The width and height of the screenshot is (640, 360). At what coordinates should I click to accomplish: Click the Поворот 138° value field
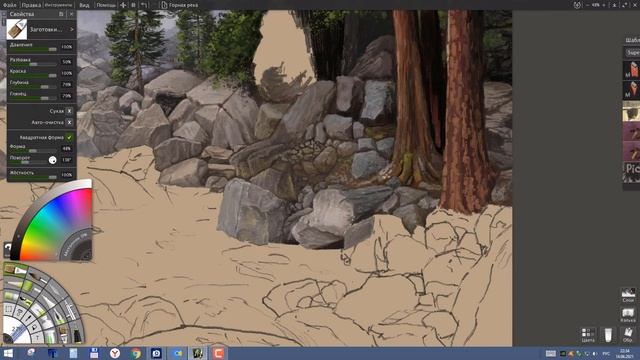click(x=67, y=160)
